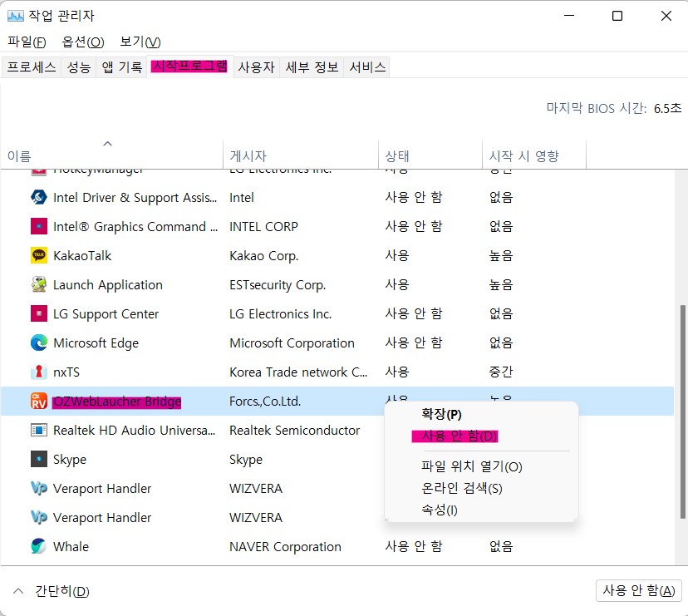Sort by the 이름 column header
Image resolution: width=688 pixels, height=616 pixels.
tap(112, 154)
